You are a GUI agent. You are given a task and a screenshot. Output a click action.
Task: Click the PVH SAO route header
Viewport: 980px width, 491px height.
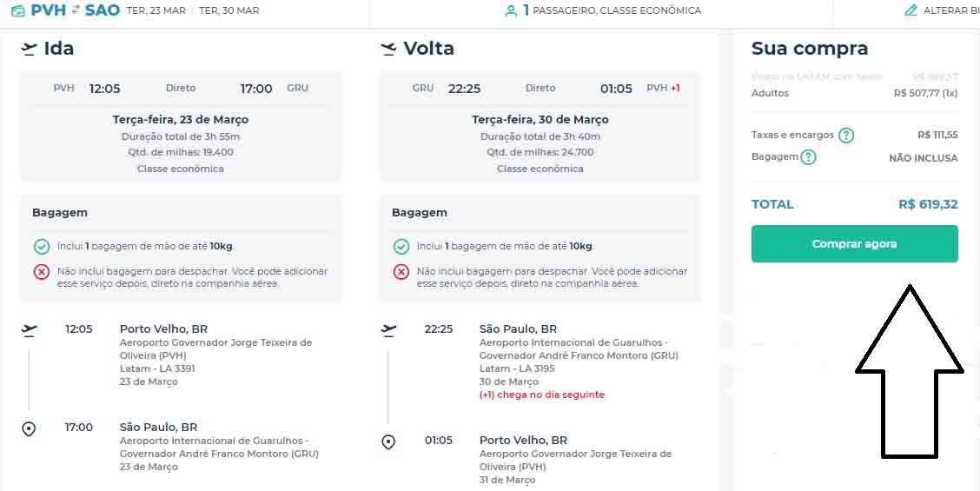[x=75, y=10]
